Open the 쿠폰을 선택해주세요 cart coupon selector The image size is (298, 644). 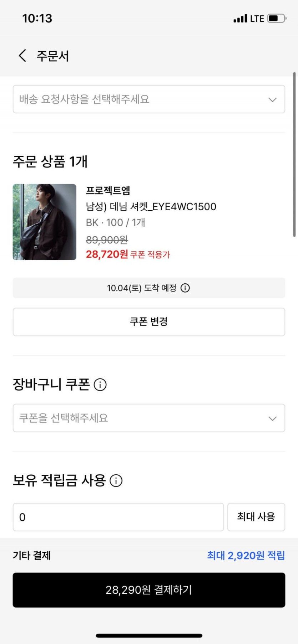pos(143,418)
